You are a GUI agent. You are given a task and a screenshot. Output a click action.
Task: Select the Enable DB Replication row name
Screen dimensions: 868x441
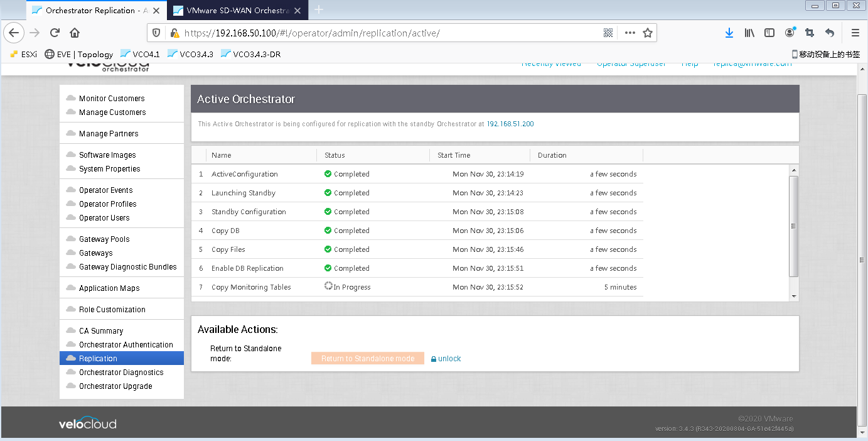pyautogui.click(x=247, y=268)
